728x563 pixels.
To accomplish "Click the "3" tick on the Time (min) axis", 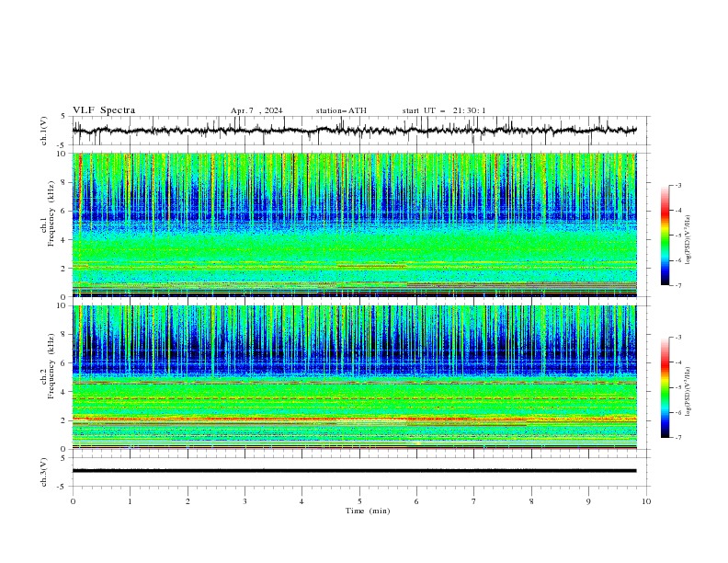I will [245, 501].
